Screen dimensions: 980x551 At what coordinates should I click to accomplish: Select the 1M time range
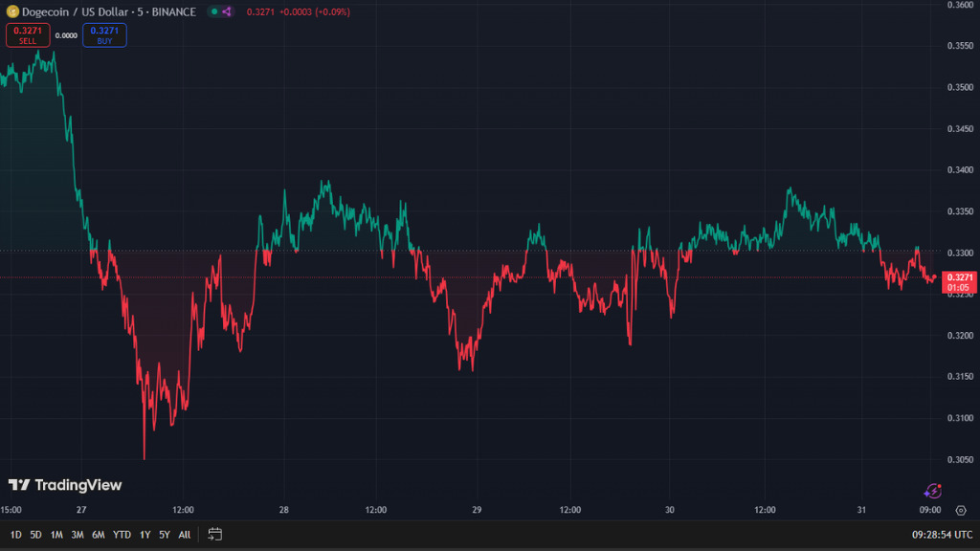(x=56, y=535)
